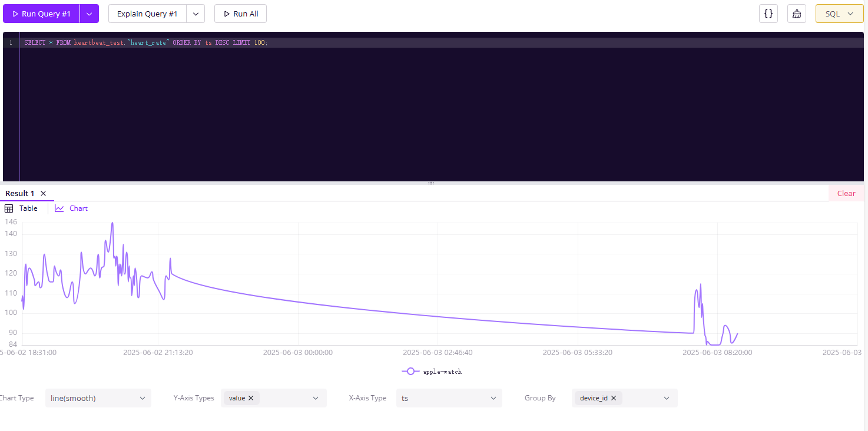This screenshot has width=868, height=431.
Task: Expand the Group By dropdown
Action: (x=667, y=398)
